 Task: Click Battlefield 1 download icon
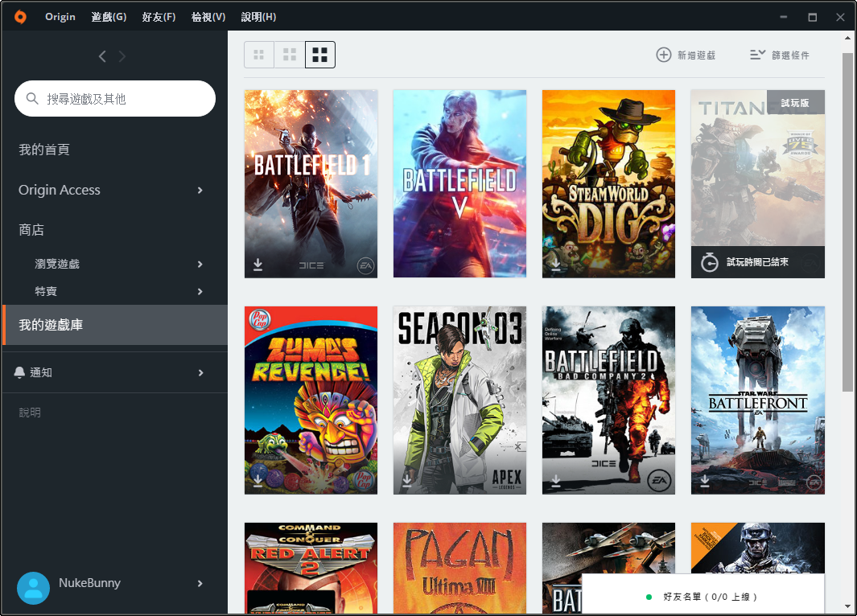(x=258, y=265)
